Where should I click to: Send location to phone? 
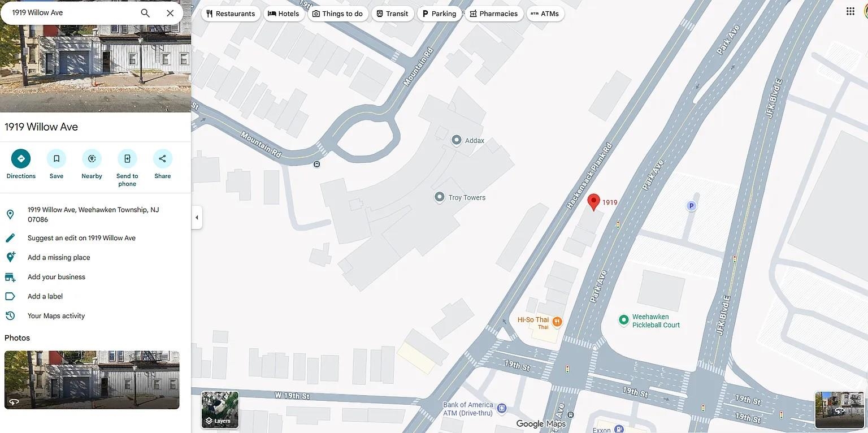point(127,159)
